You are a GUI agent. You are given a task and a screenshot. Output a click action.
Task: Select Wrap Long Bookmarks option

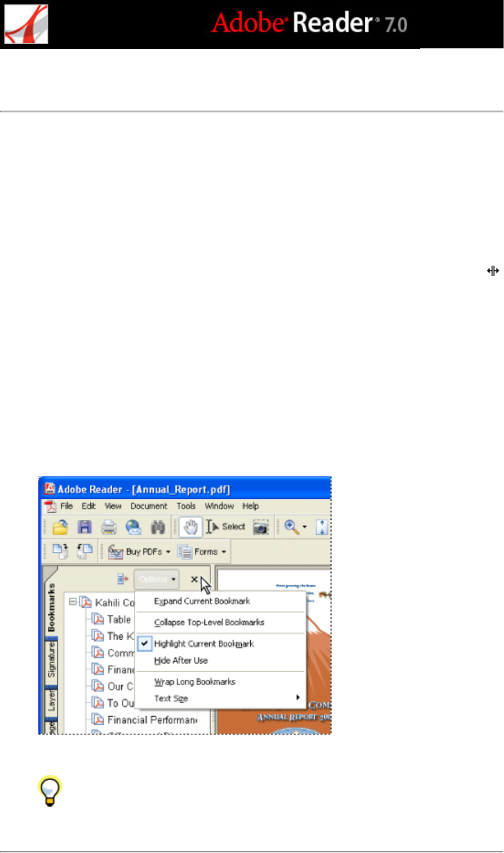point(221,681)
